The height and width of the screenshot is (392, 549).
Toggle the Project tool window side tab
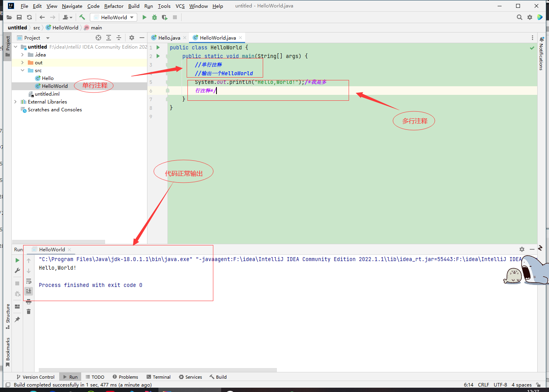(x=7, y=46)
